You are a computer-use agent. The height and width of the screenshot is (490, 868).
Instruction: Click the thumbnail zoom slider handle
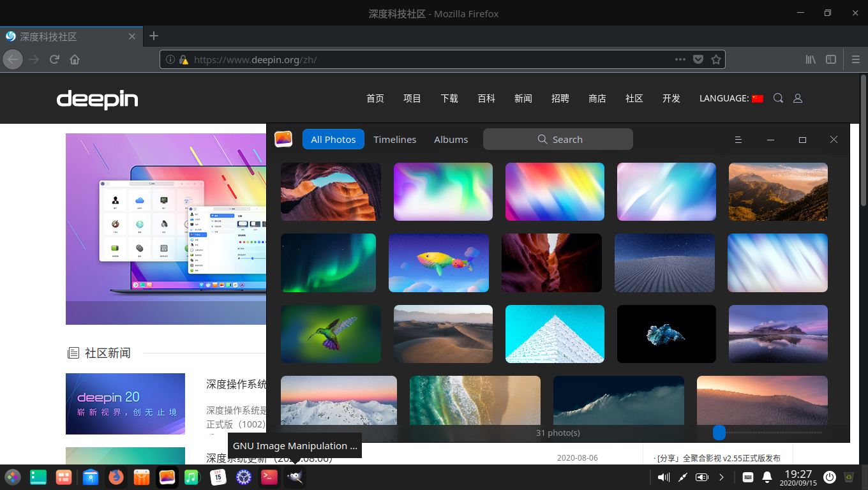[719, 433]
